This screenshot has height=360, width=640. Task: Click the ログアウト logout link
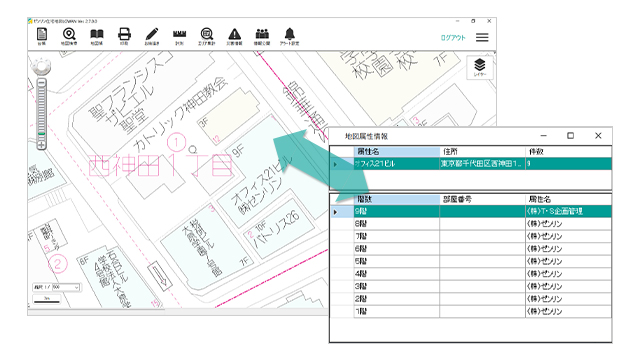[x=453, y=38]
